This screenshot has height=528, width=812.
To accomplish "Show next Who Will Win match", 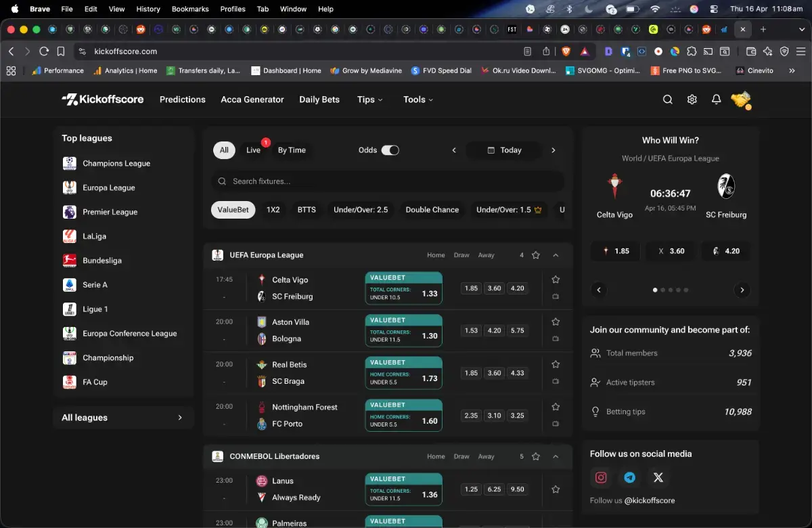I will pyautogui.click(x=742, y=290).
